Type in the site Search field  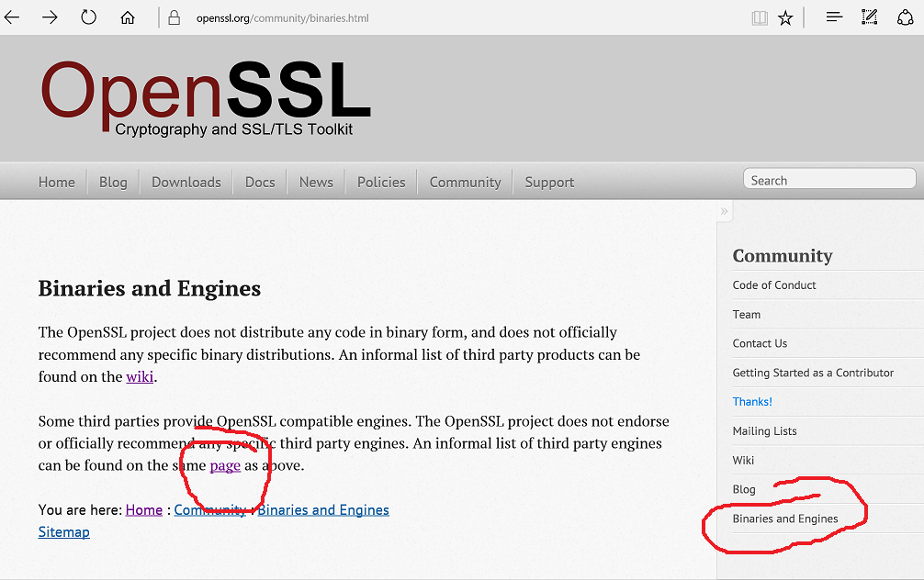point(828,180)
